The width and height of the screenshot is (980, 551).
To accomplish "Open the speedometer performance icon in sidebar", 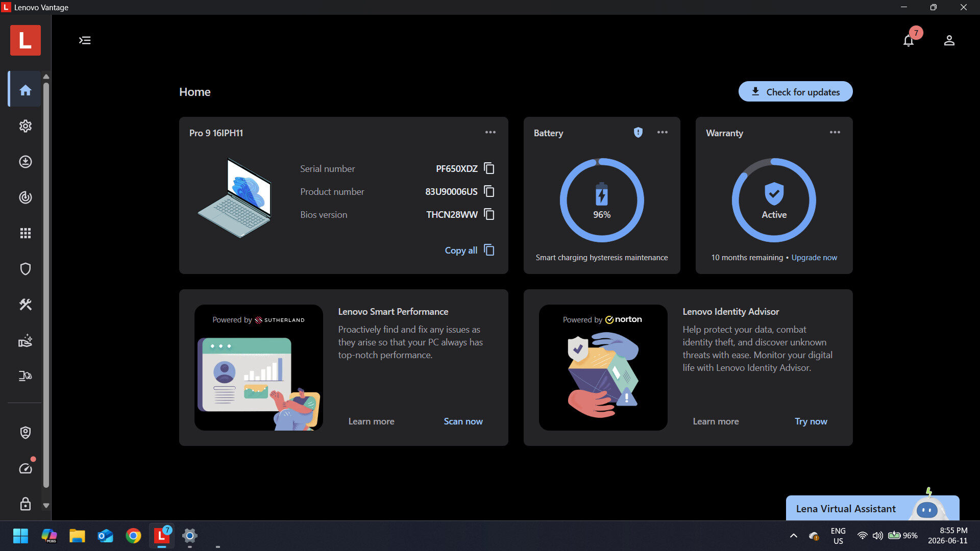I will tap(25, 468).
